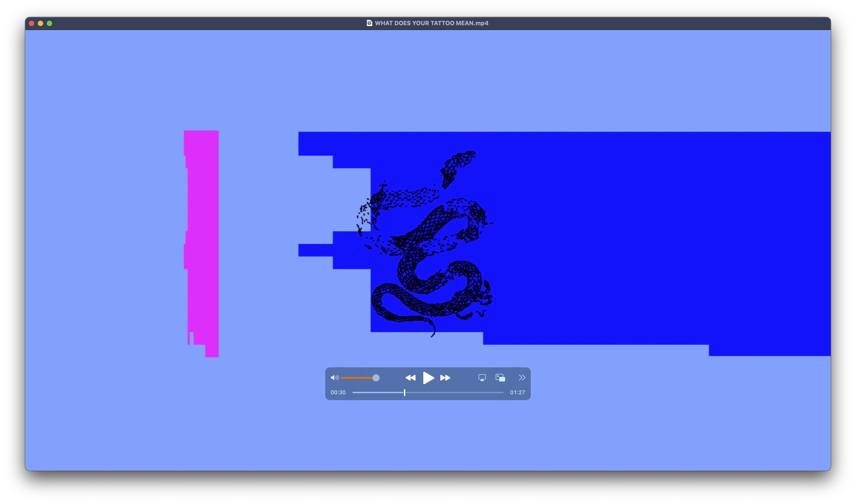Click the elapsed time 00:30
The image size is (856, 504).
pos(338,392)
